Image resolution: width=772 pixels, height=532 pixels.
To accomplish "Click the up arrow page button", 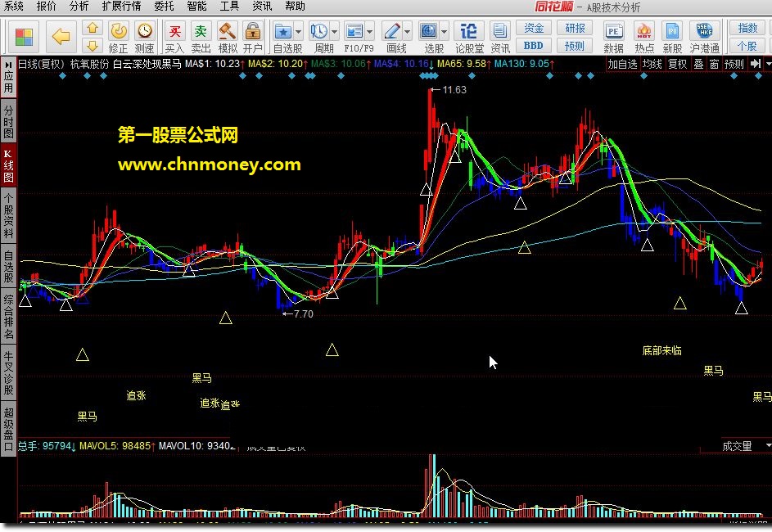I will click(92, 28).
